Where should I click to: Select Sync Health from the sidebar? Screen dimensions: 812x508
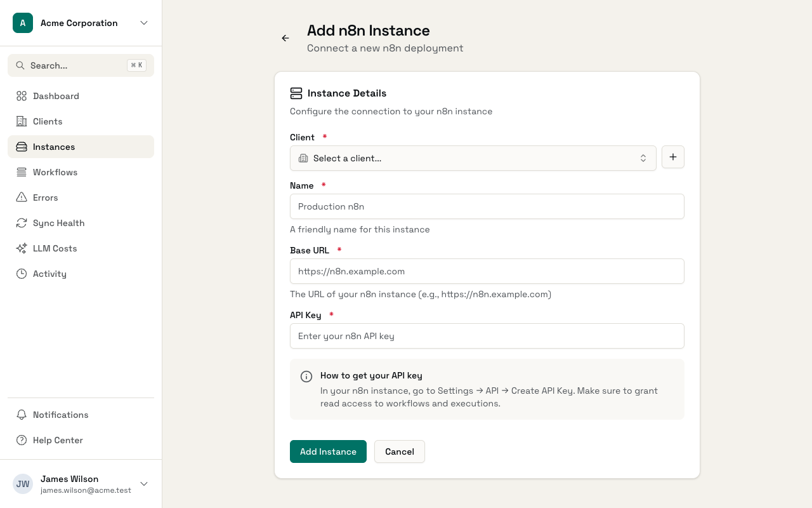click(x=58, y=223)
